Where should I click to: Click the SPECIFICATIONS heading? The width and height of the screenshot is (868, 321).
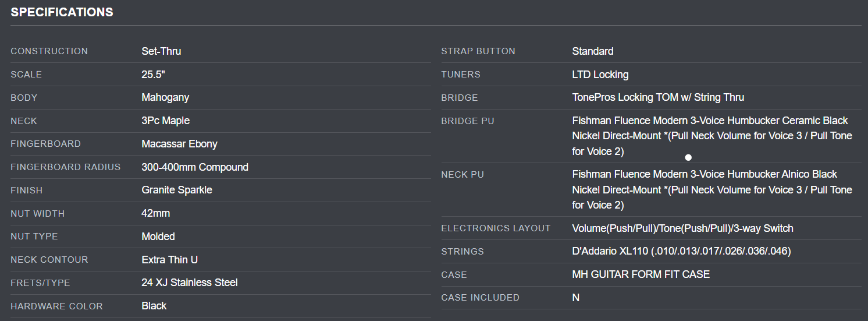(x=62, y=12)
